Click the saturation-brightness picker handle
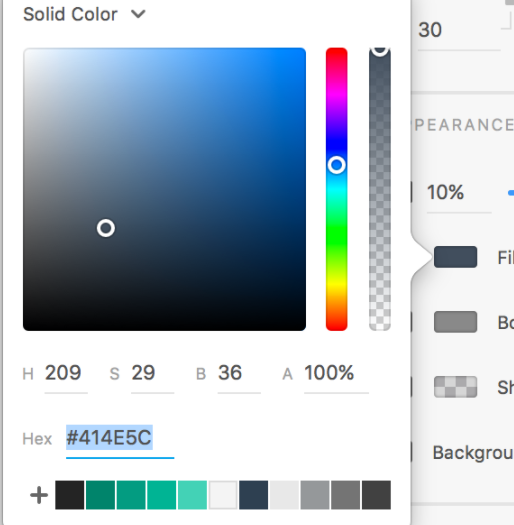514x525 pixels. 106,228
